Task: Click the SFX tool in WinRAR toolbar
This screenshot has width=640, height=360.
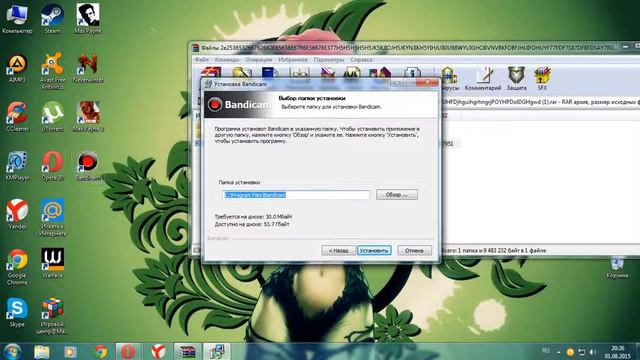Action: click(542, 79)
